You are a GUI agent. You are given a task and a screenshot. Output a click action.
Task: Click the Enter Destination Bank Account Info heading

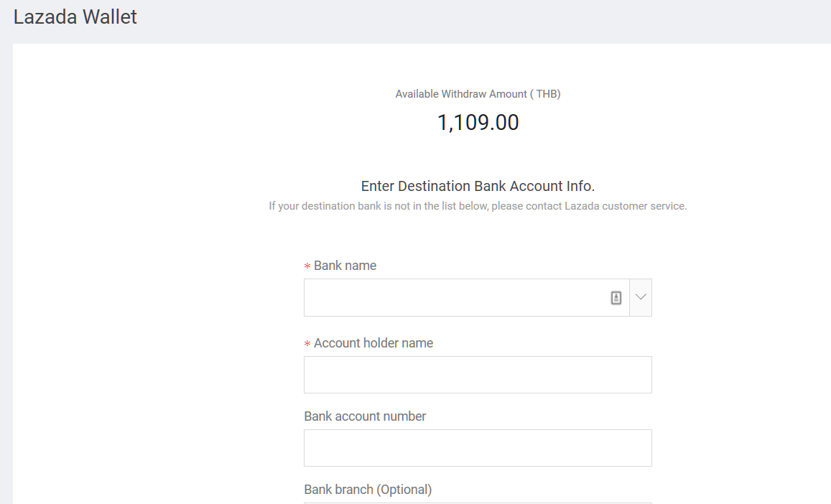click(x=478, y=186)
